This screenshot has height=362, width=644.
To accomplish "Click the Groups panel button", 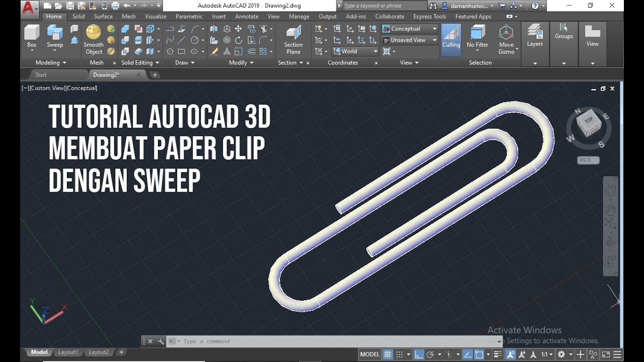I will [x=564, y=31].
